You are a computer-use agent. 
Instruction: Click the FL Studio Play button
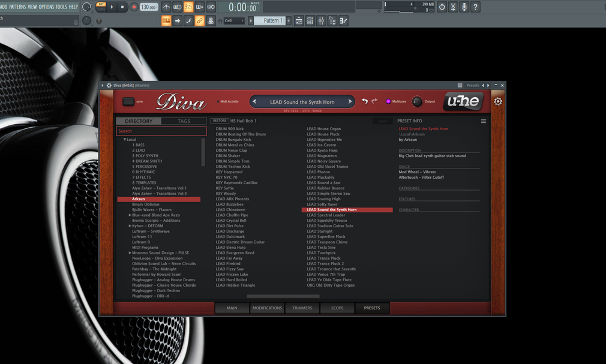(x=112, y=7)
